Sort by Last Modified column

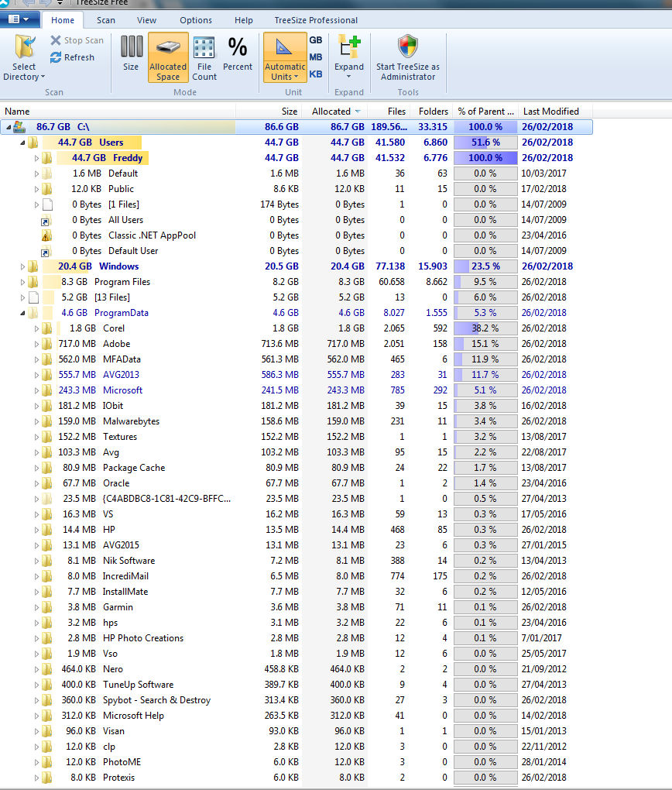(550, 112)
